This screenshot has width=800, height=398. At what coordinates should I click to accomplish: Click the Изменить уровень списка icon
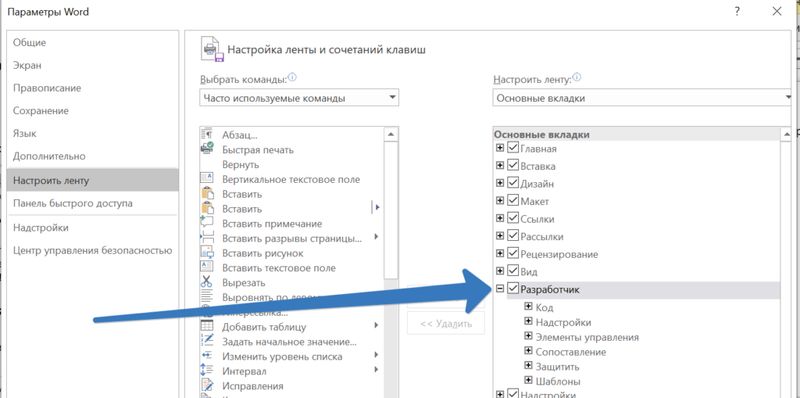point(207,356)
